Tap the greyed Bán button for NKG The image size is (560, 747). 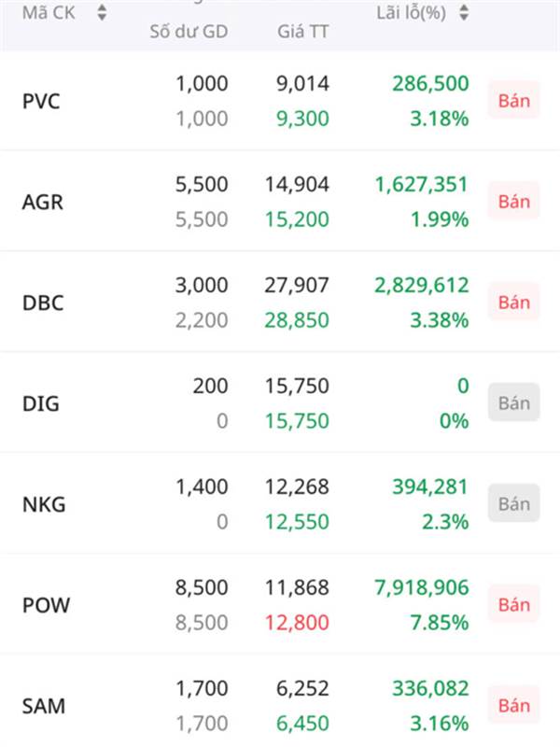point(514,503)
